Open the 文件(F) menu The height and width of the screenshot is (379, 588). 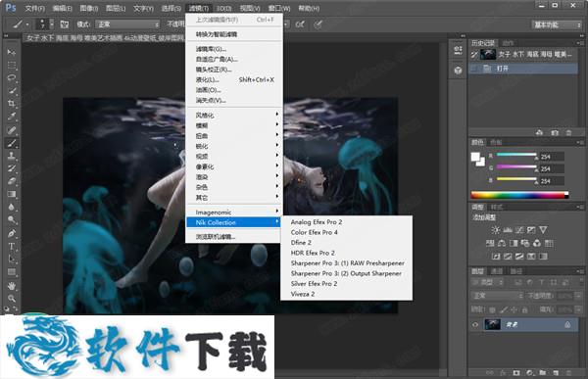[34, 8]
